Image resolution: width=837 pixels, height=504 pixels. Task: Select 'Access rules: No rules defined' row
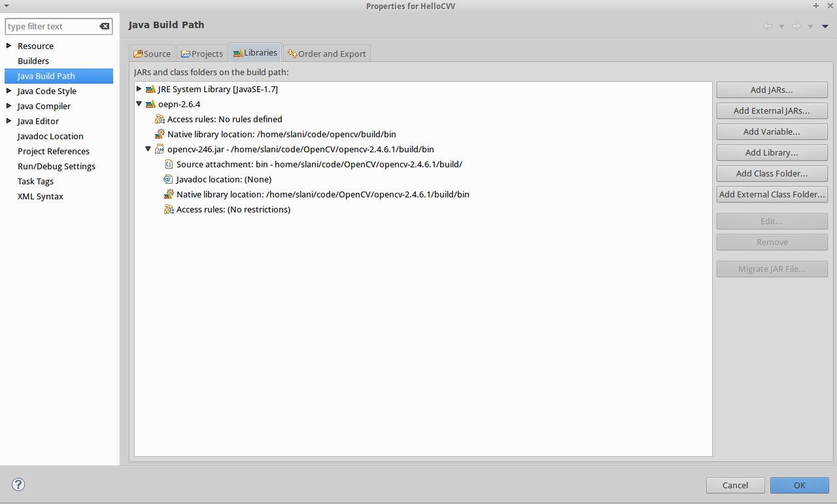tap(225, 119)
